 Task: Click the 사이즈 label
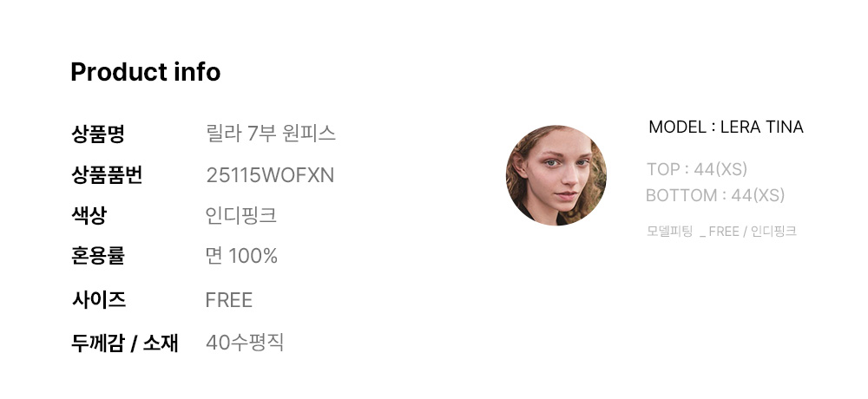coord(99,300)
